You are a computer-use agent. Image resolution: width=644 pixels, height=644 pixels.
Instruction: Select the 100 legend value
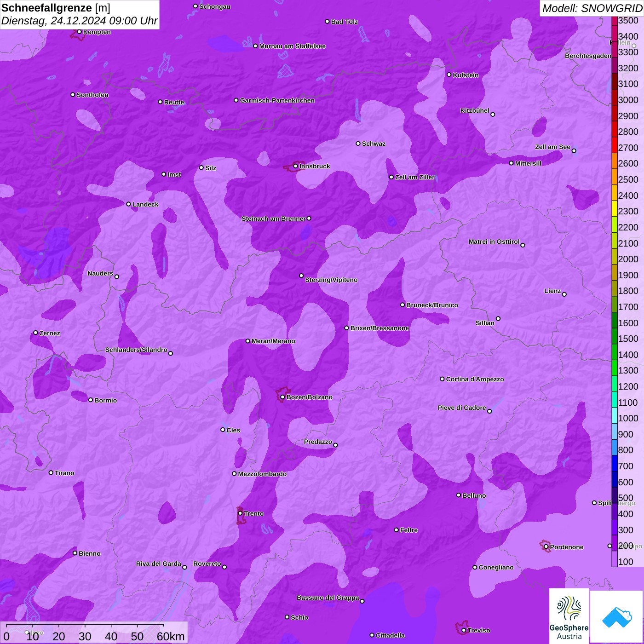point(626,562)
